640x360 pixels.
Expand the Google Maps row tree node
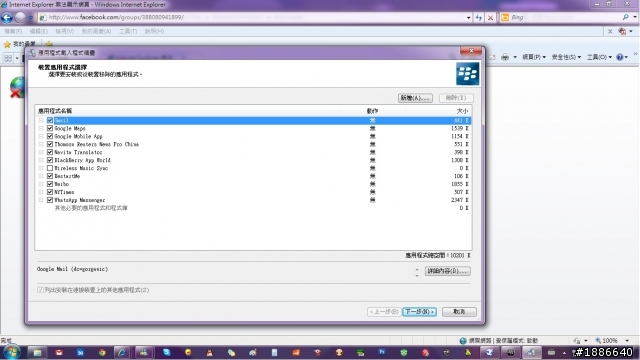click(41, 128)
